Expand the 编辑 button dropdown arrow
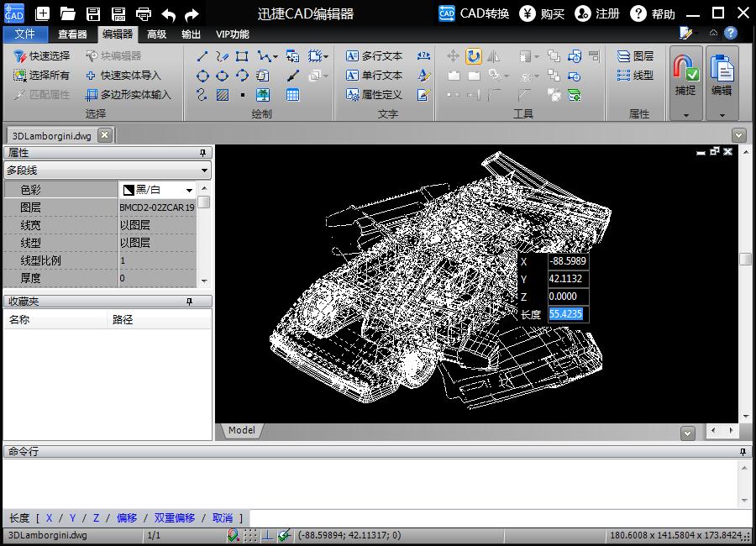The height and width of the screenshot is (546, 756). (x=722, y=115)
